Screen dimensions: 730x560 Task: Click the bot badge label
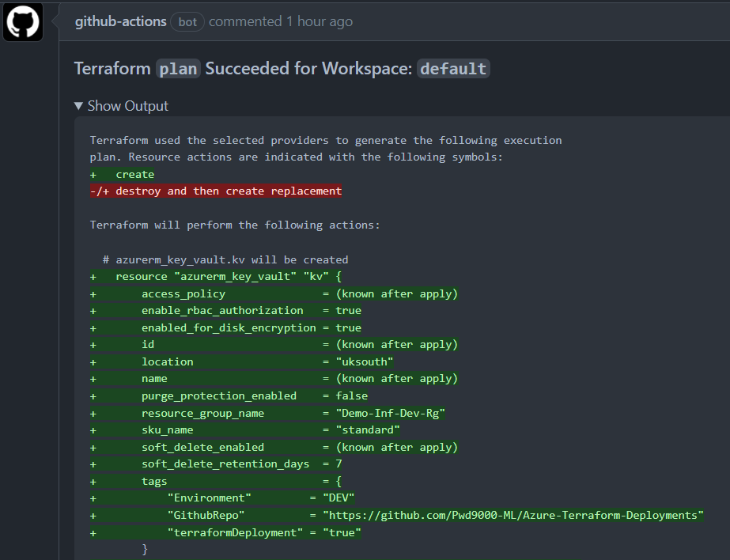point(187,22)
